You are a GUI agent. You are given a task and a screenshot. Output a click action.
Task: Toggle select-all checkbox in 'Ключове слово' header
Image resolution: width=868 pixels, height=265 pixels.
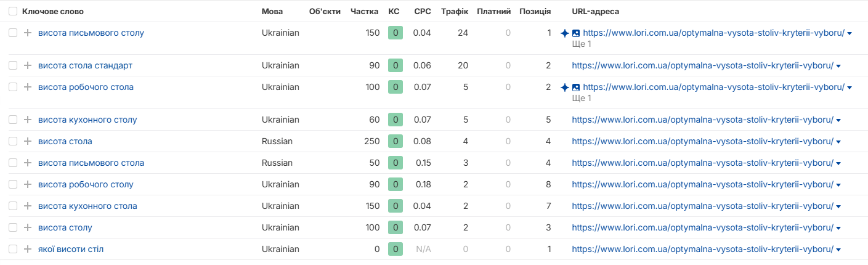(x=13, y=11)
